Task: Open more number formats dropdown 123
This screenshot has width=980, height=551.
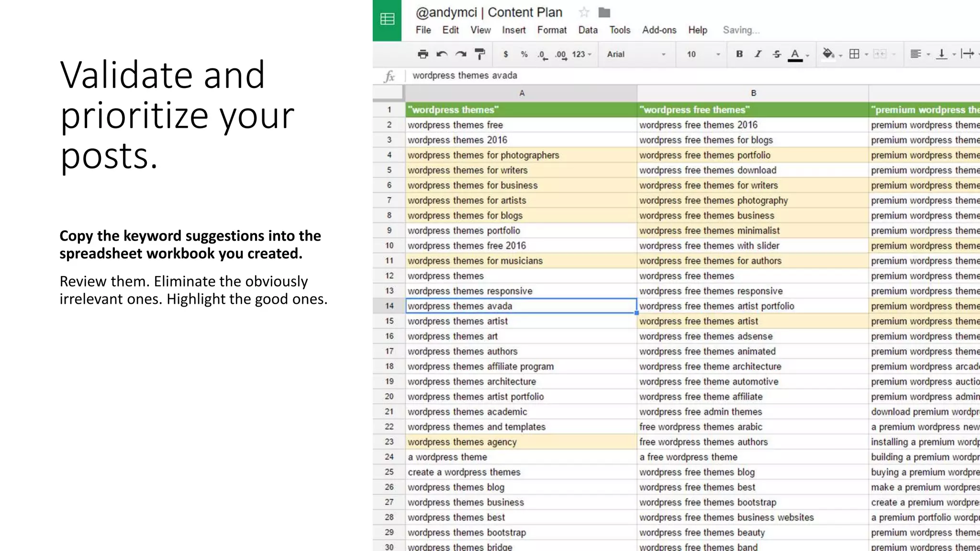Action: pos(581,54)
